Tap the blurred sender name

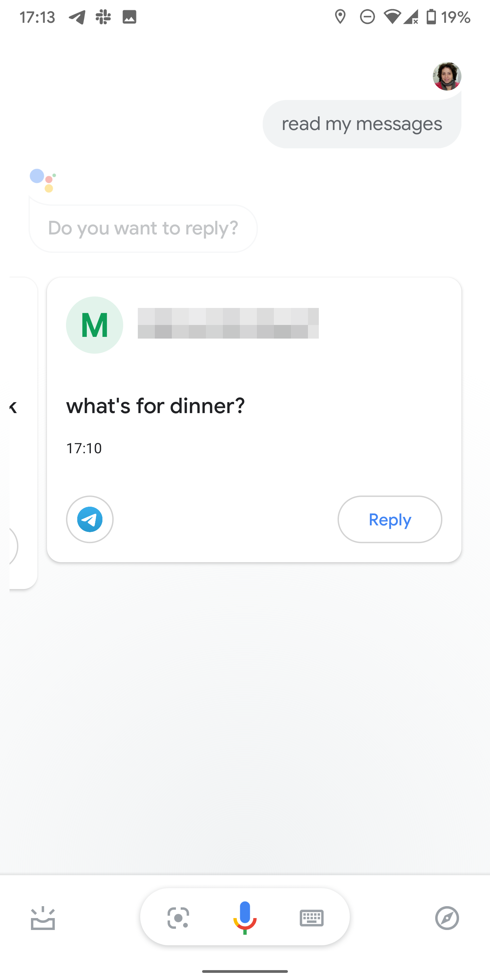228,323
